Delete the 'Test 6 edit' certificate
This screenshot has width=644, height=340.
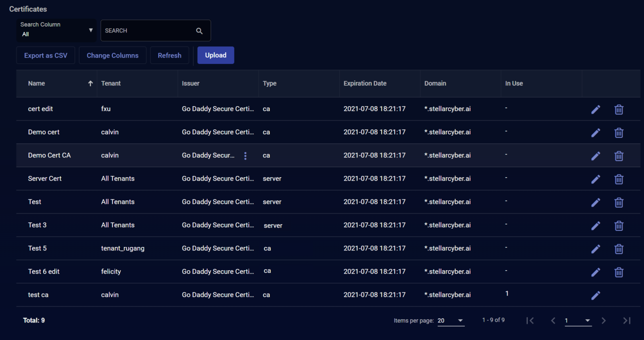[x=619, y=272]
